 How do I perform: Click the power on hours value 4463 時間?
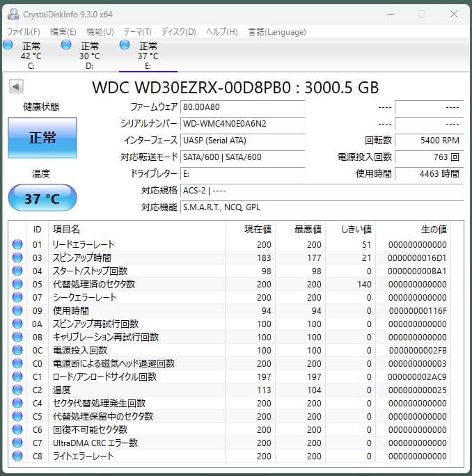(429, 174)
